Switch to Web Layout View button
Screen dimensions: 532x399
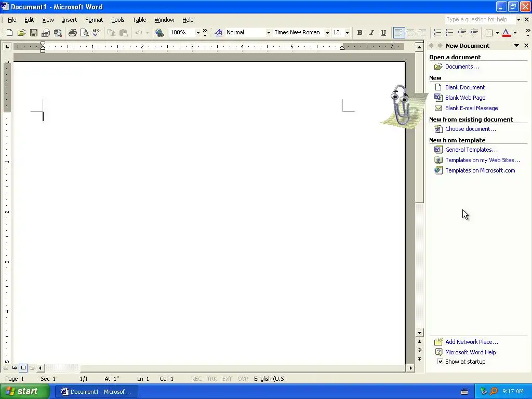pyautogui.click(x=14, y=367)
